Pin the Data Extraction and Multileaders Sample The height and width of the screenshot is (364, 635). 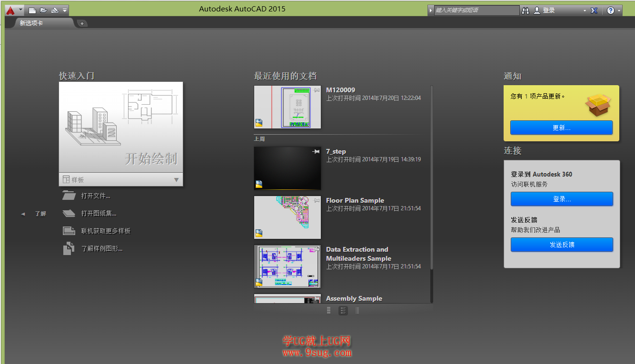pos(317,249)
